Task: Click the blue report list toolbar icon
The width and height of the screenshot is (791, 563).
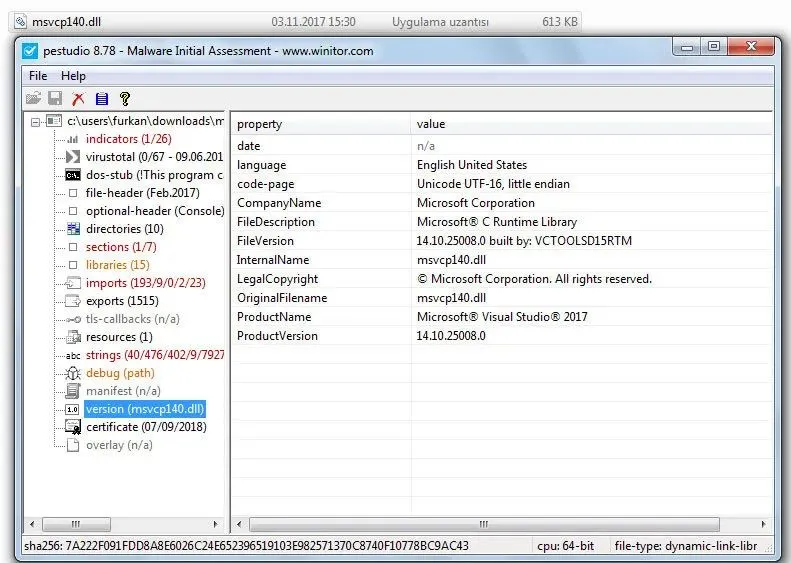Action: click(x=101, y=98)
